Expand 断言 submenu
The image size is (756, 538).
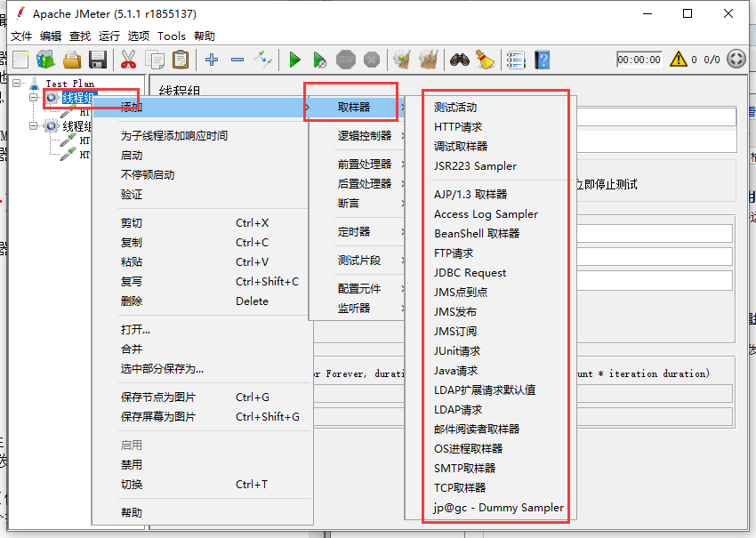(x=357, y=204)
